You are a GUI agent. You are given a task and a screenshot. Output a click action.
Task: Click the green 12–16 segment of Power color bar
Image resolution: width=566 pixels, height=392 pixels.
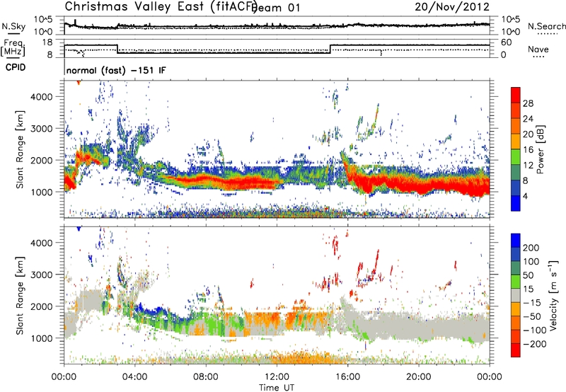516,157
